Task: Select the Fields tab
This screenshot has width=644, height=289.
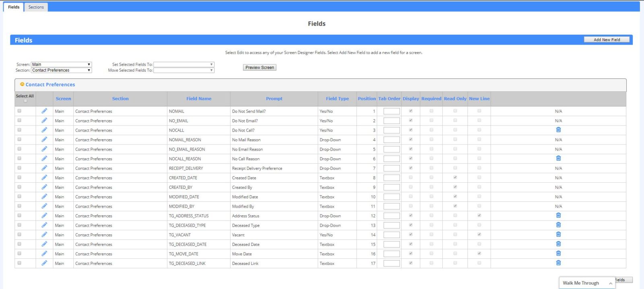Action: pyautogui.click(x=14, y=7)
